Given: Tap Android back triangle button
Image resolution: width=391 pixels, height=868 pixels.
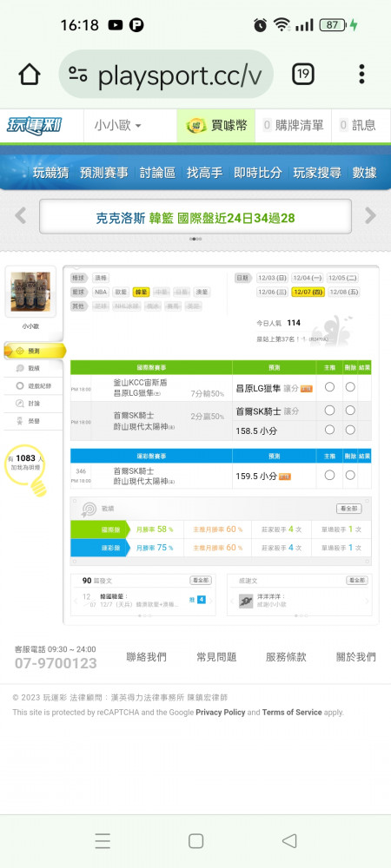Looking at the screenshot, I should pyautogui.click(x=289, y=841).
